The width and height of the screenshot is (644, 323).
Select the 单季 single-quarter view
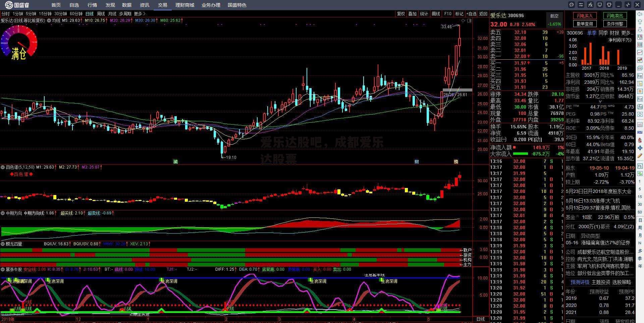[592, 33]
